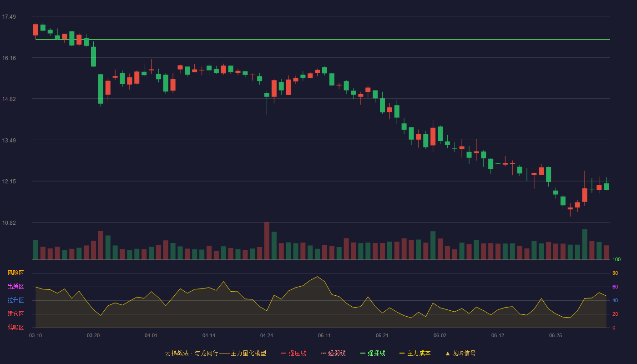Click the 80 indicator scale label
637x364 pixels.
[x=615, y=273]
